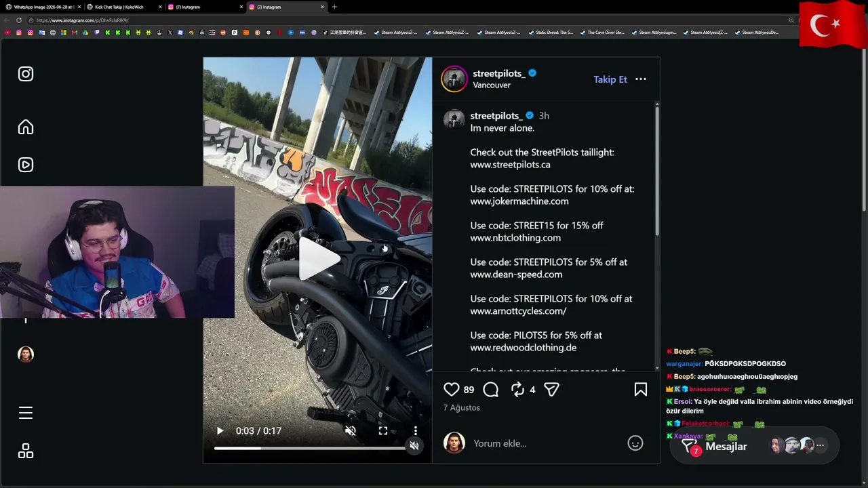
Task: Open your profile avatar in the sidebar
Action: pos(26,354)
